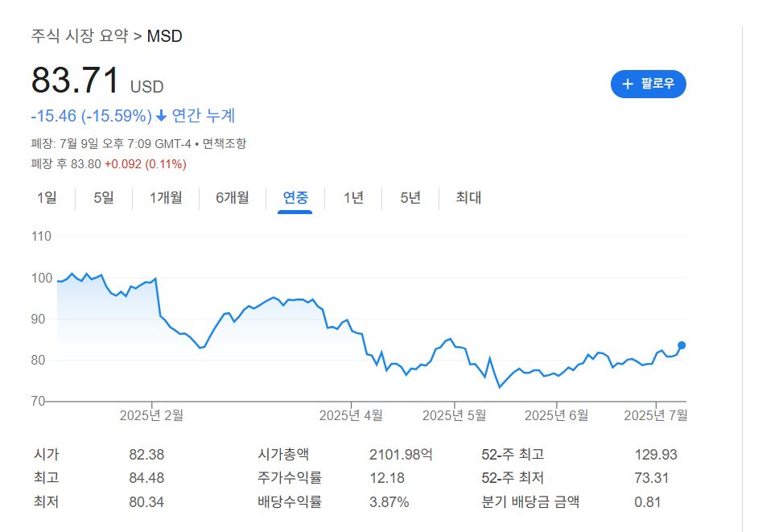758x532 pixels.
Task: Click the 주가수익률 value 12.18
Action: (387, 478)
